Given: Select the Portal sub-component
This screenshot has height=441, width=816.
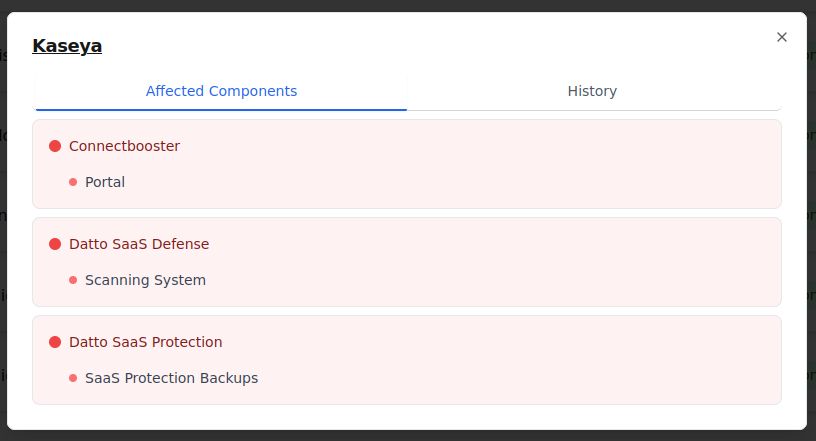Looking at the screenshot, I should coord(105,182).
